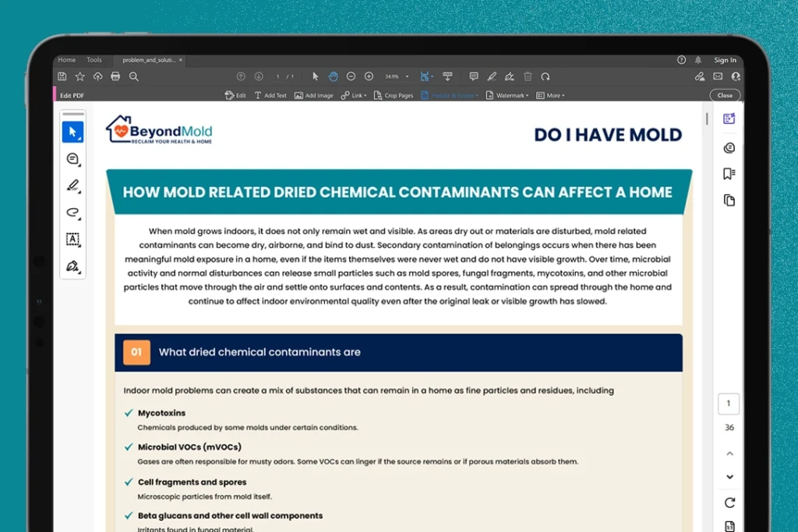The image size is (798, 532).
Task: Click the current page box showing 1
Action: (x=729, y=403)
